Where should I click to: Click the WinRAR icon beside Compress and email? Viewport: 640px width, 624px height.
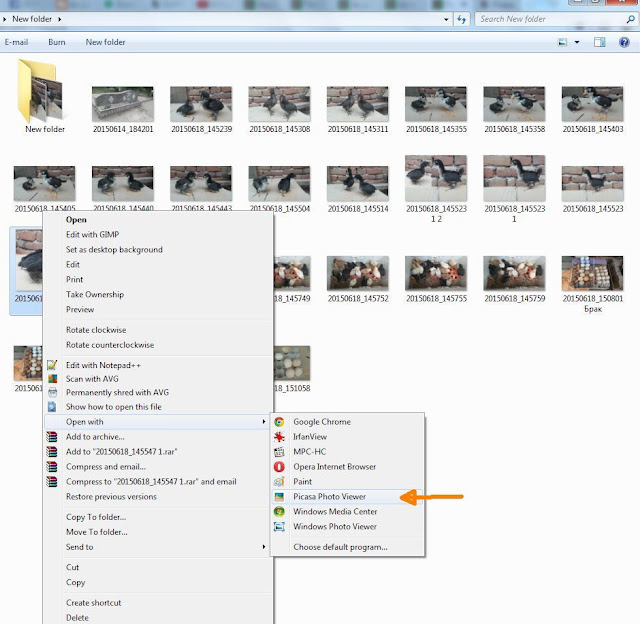pyautogui.click(x=52, y=467)
